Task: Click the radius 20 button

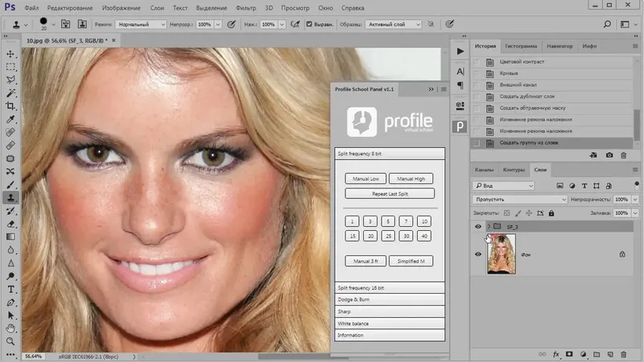Action: point(370,236)
